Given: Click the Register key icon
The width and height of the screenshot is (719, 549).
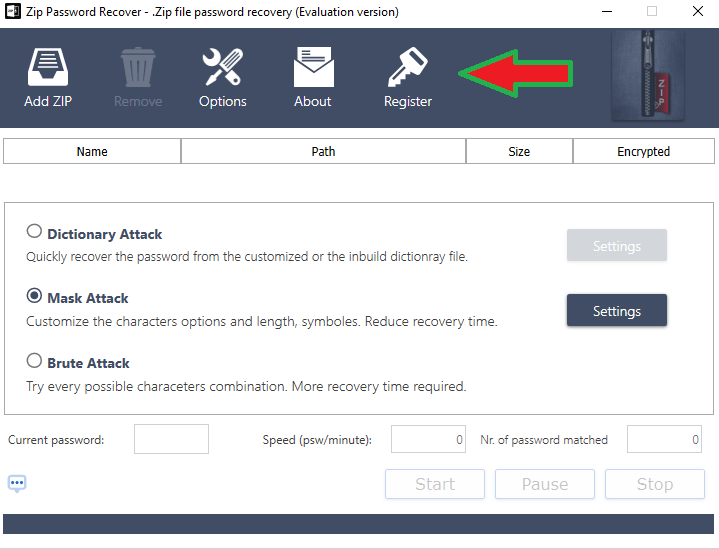Looking at the screenshot, I should point(407,67).
